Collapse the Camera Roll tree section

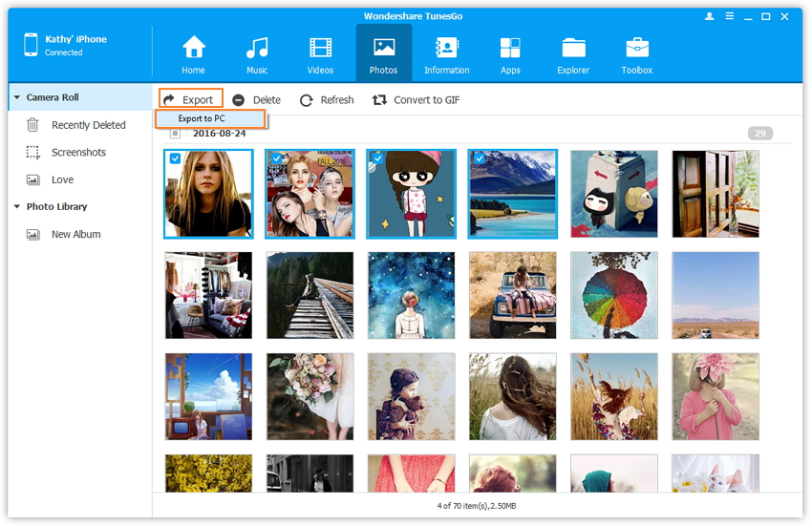(x=17, y=97)
